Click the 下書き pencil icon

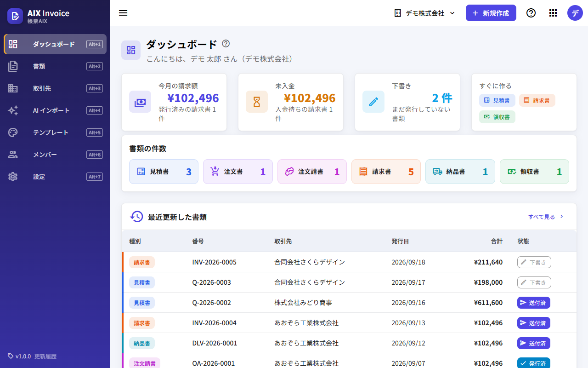(373, 102)
